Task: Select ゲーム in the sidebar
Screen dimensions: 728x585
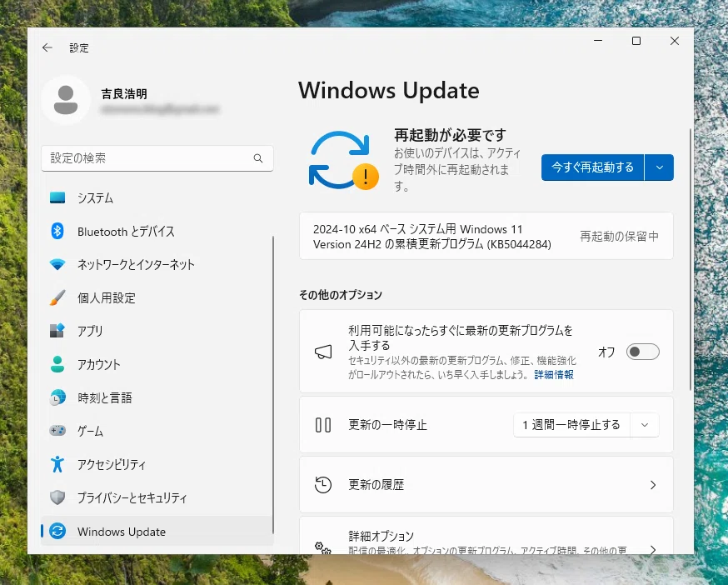Action: [x=157, y=431]
